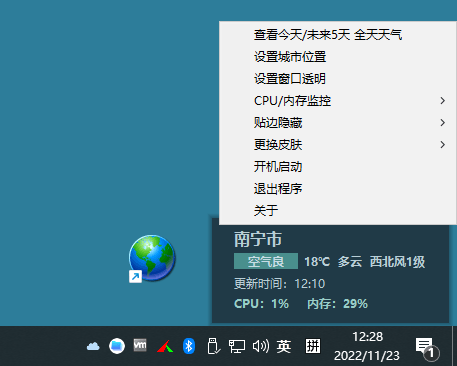Open notification center icon with badge 1

click(427, 349)
